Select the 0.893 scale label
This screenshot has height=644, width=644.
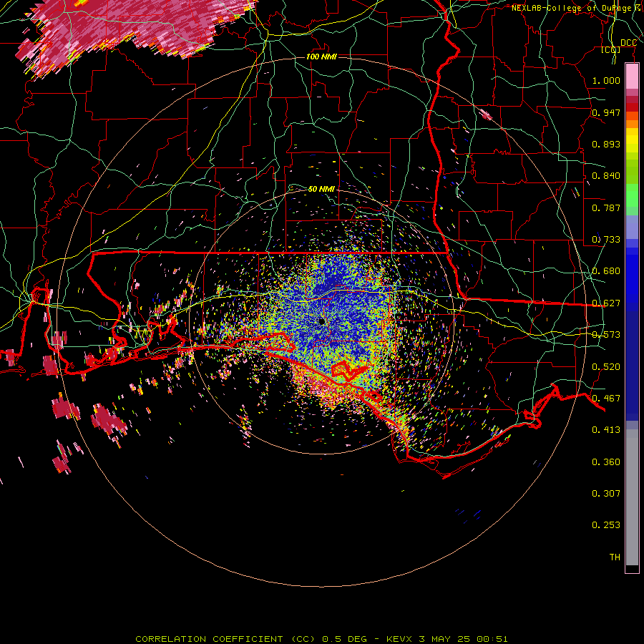click(x=606, y=144)
